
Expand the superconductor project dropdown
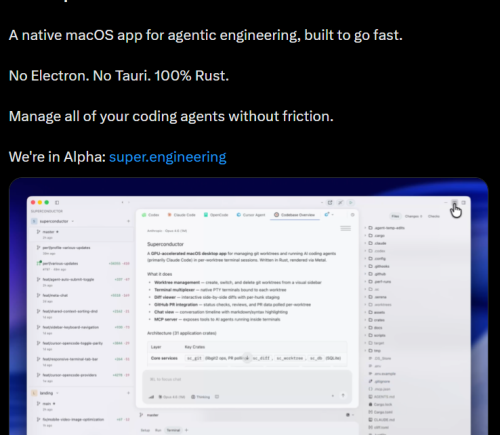tap(72, 221)
